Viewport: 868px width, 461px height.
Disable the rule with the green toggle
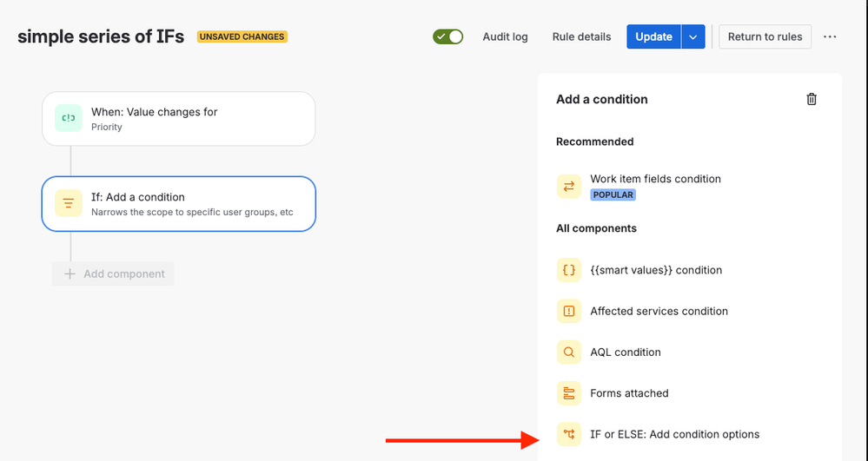click(x=447, y=36)
